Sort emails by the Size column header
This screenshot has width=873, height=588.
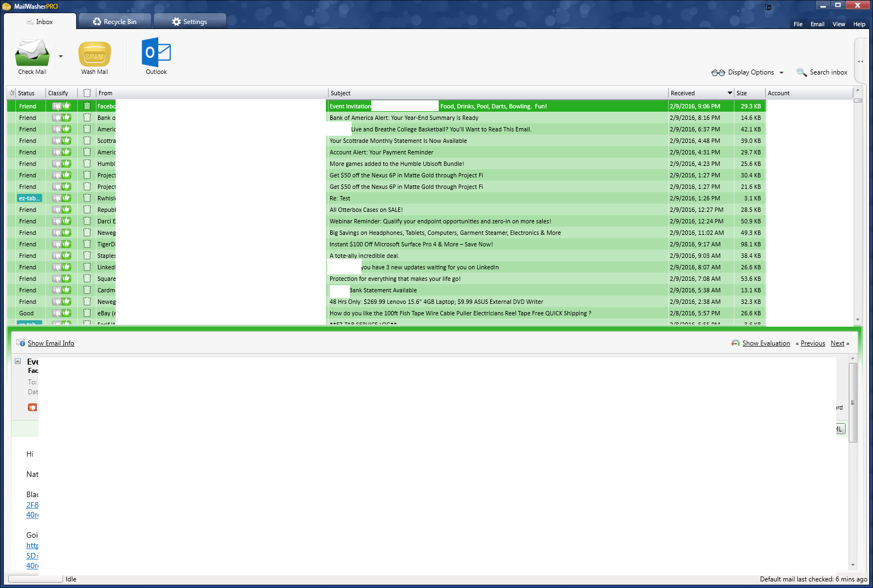[x=749, y=93]
